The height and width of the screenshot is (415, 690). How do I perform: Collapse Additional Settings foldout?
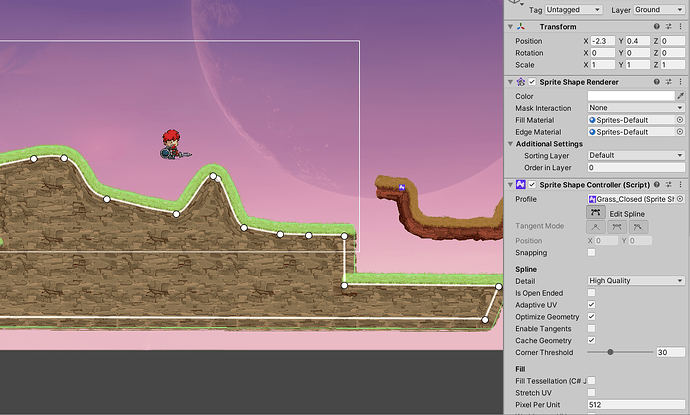click(x=510, y=144)
